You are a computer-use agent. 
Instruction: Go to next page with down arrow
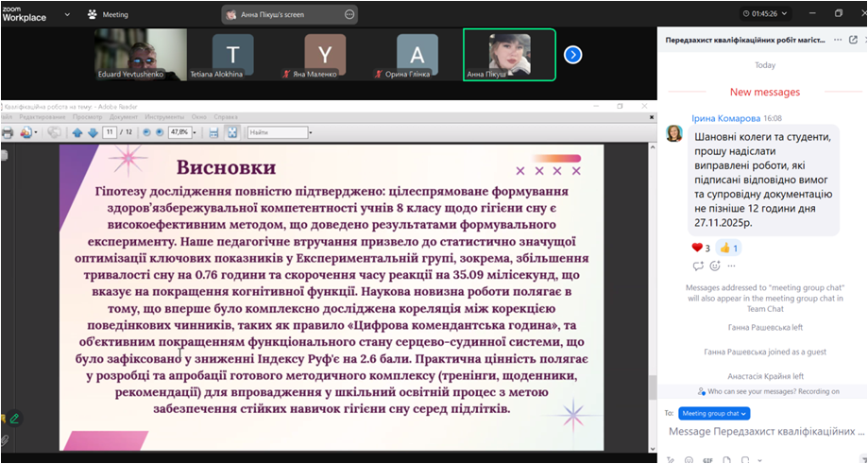93,132
